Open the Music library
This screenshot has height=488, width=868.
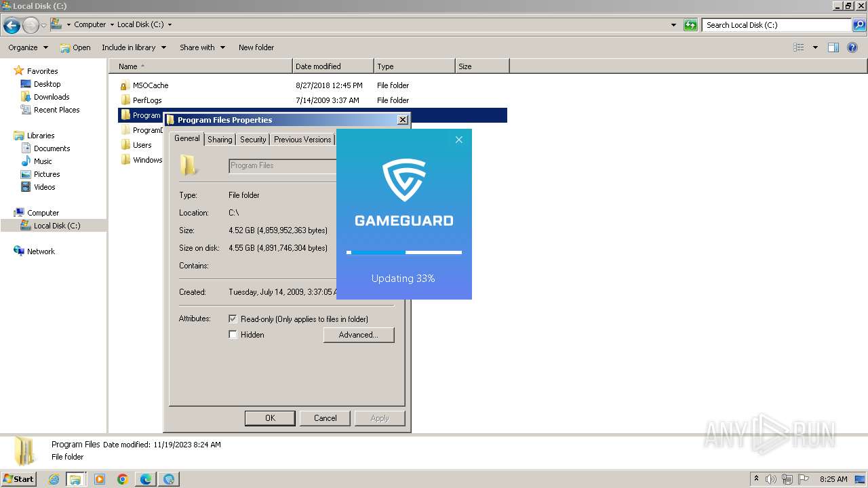point(36,161)
